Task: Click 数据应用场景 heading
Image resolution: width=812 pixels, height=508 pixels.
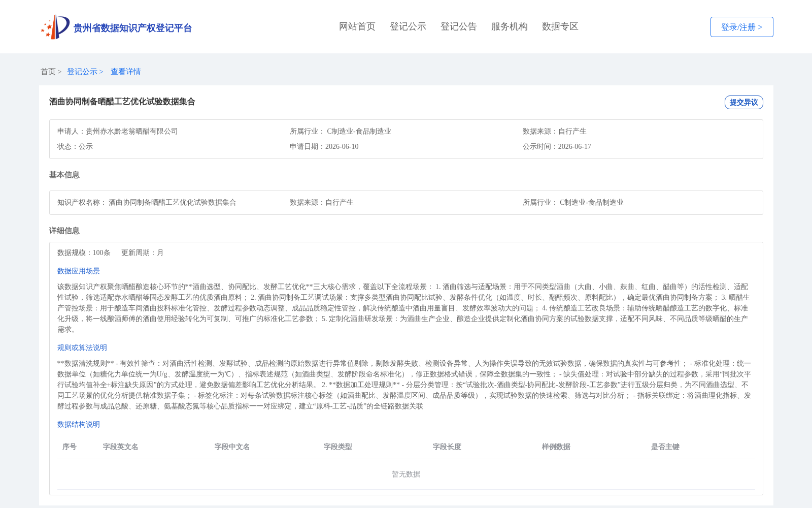Action: [79, 271]
